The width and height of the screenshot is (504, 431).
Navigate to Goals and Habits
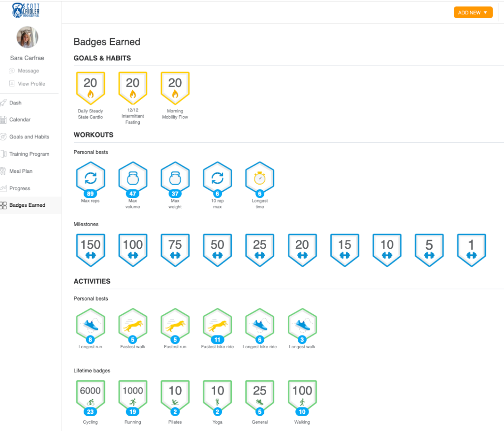click(29, 137)
